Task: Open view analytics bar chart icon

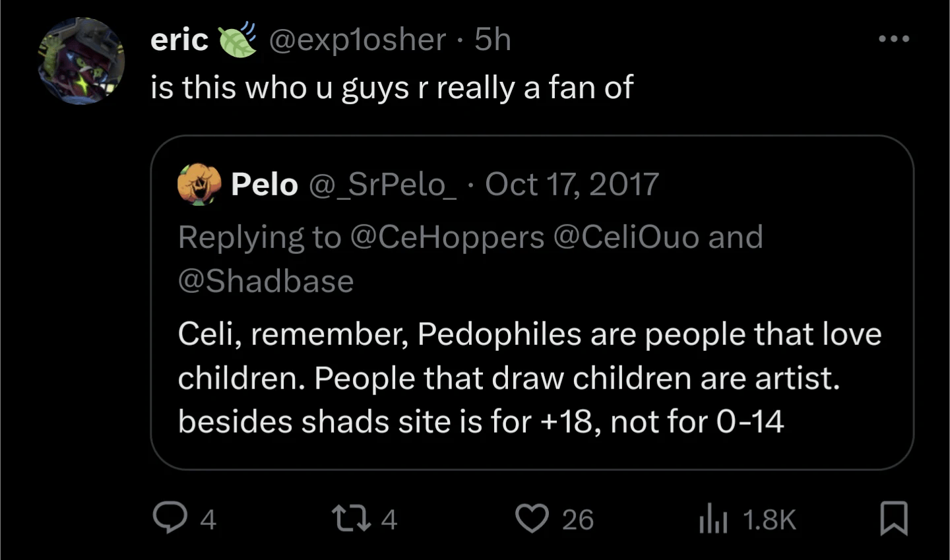Action: click(712, 519)
